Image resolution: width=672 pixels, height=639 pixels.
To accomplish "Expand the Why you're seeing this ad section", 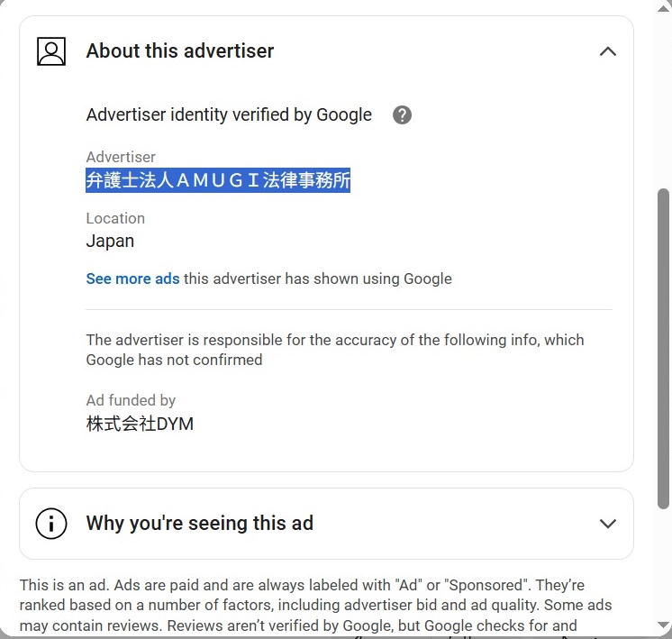I will pos(608,524).
